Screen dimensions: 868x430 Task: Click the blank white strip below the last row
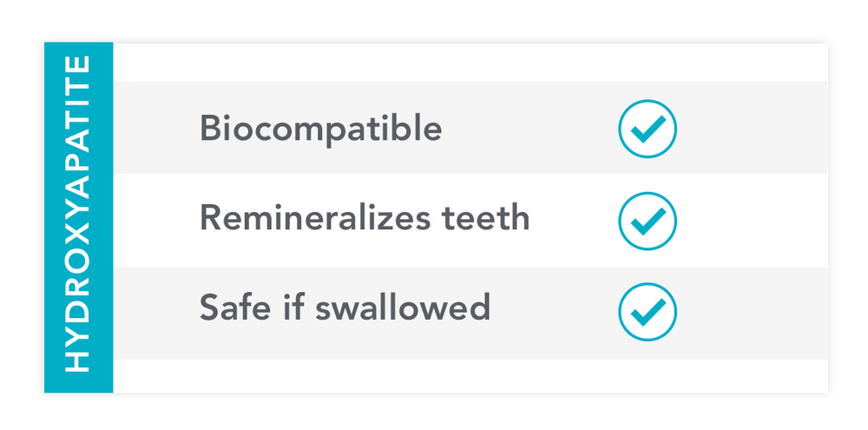[x=469, y=375]
